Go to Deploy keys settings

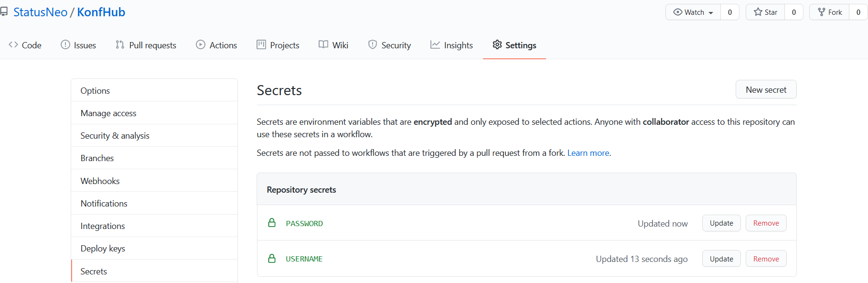[154, 248]
